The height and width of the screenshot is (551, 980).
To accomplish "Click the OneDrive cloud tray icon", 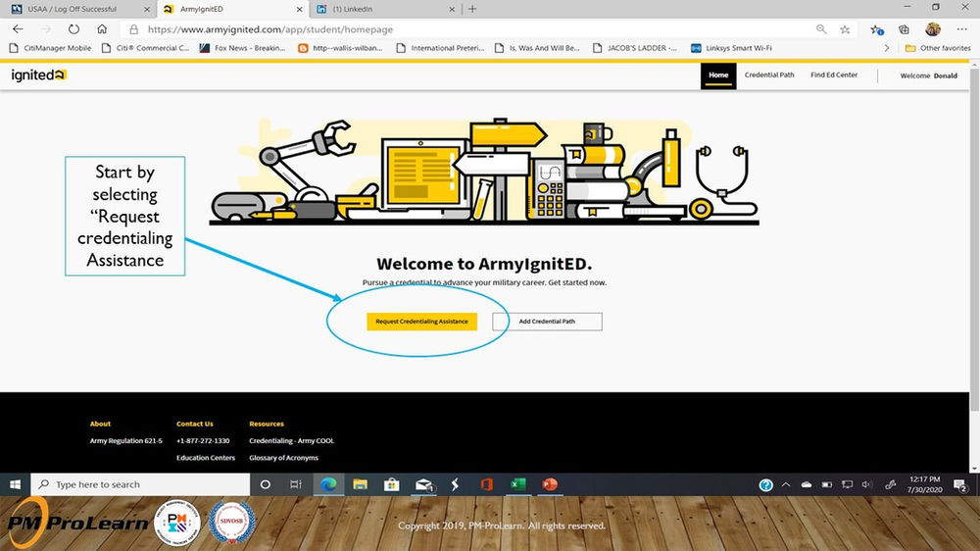I will click(x=807, y=484).
